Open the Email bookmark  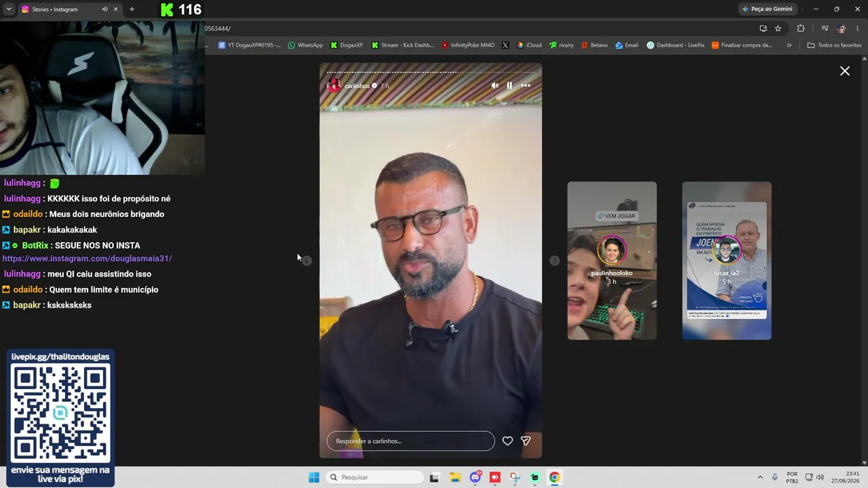click(x=627, y=45)
